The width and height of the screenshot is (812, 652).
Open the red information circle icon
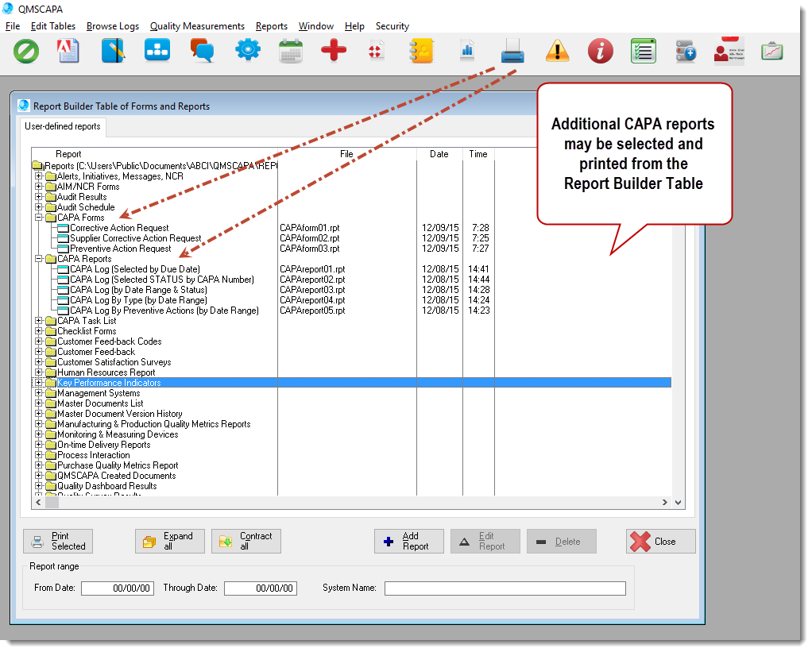click(x=601, y=52)
